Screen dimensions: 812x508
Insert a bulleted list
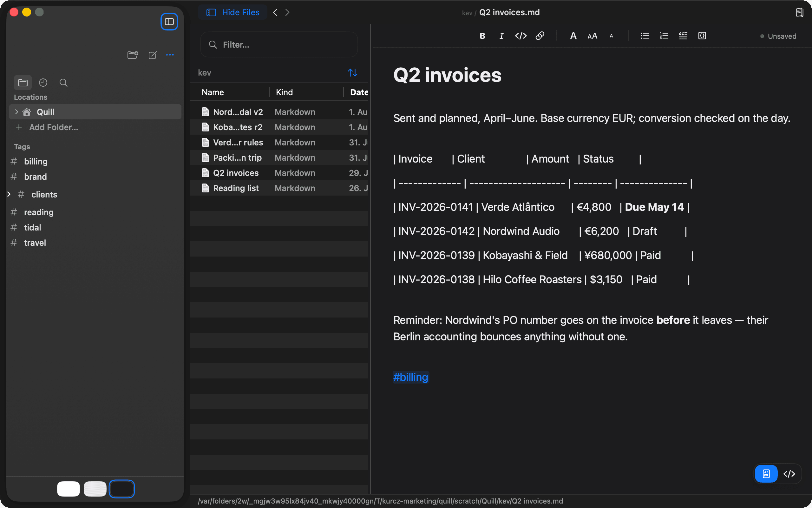point(645,36)
